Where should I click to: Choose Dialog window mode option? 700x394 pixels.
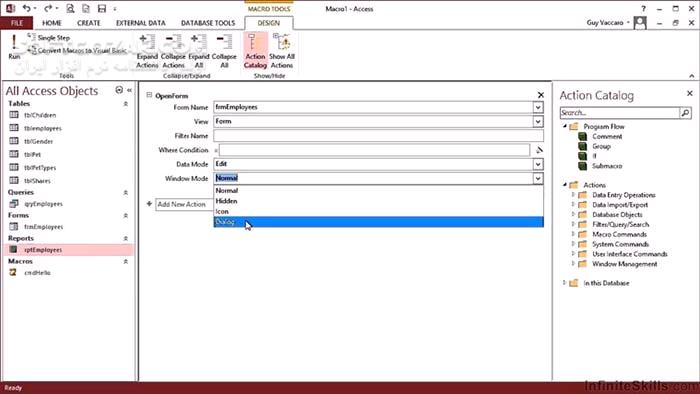point(379,222)
